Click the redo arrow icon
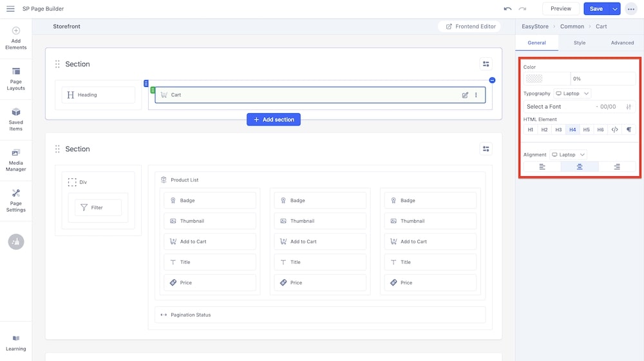 [x=522, y=9]
